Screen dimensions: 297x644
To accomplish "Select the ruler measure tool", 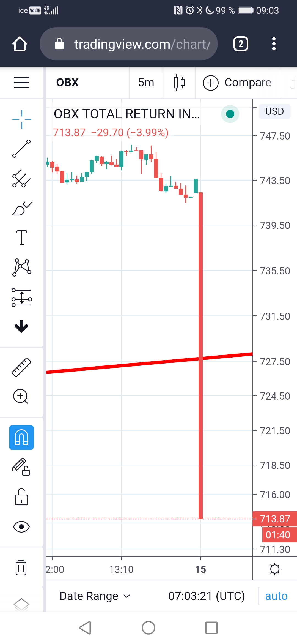I will pyautogui.click(x=21, y=367).
